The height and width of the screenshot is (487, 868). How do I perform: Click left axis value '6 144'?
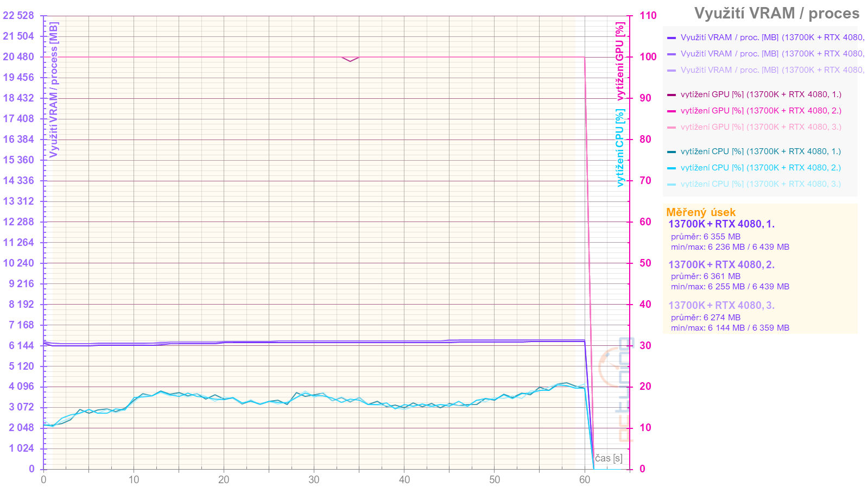click(x=21, y=346)
